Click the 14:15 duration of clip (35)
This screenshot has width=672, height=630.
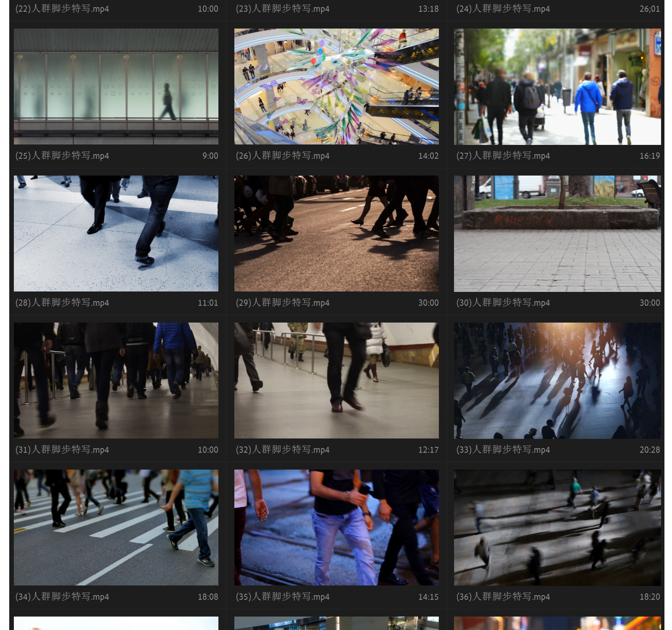(x=428, y=597)
